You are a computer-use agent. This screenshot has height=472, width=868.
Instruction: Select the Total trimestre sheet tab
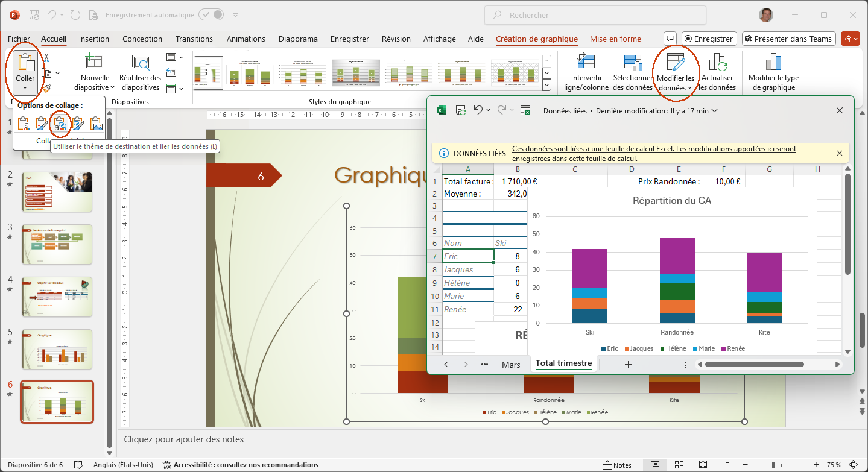click(x=563, y=364)
